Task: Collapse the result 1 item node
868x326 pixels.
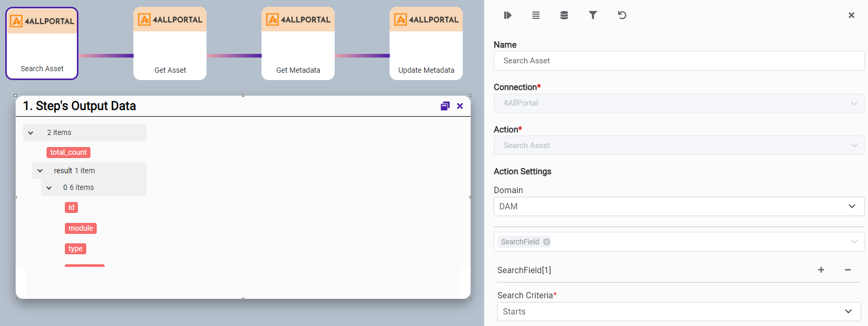Action: tap(40, 171)
